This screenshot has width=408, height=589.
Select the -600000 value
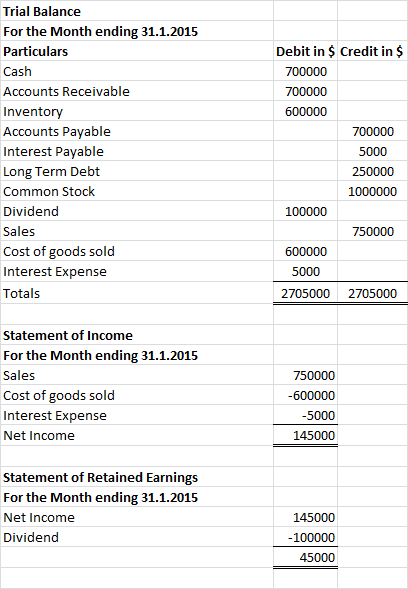point(311,396)
